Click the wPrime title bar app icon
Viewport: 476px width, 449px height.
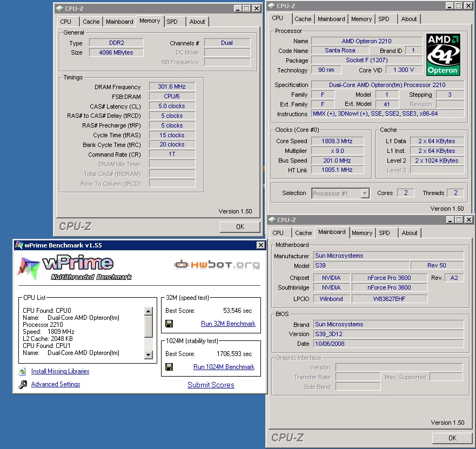point(19,245)
